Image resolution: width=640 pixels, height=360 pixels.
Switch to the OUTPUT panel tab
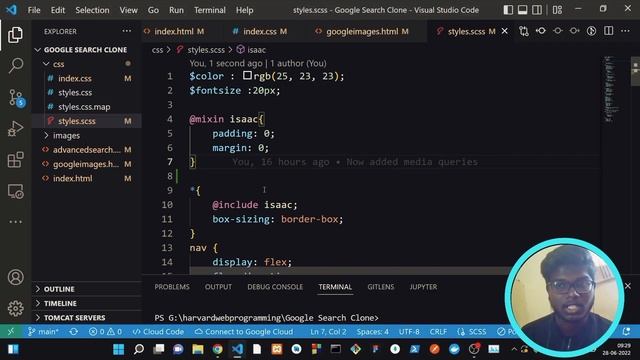tap(218, 287)
